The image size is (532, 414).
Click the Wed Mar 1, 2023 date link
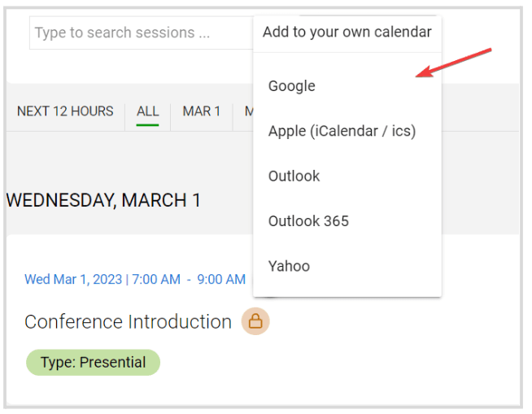point(73,279)
